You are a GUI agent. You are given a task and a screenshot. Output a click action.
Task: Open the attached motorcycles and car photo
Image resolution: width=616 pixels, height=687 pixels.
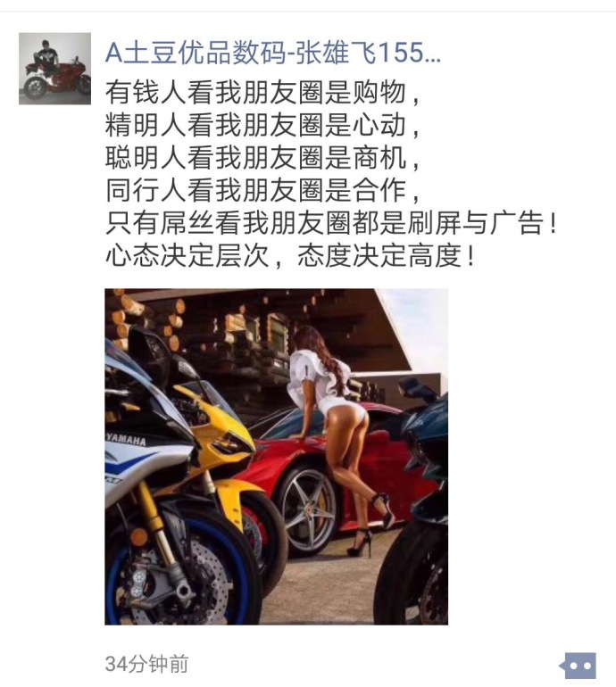tap(276, 456)
